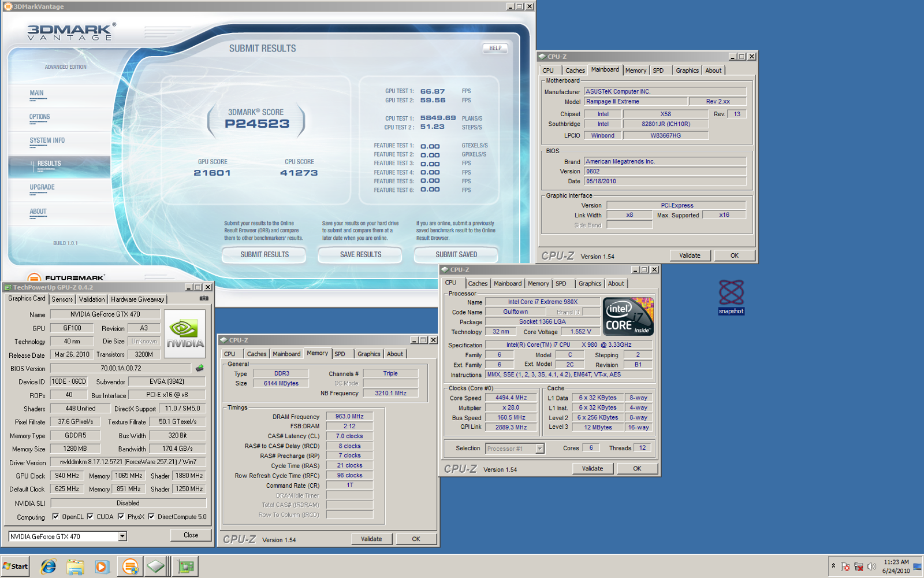
Task: Click the network status tray icon
Action: (x=859, y=566)
